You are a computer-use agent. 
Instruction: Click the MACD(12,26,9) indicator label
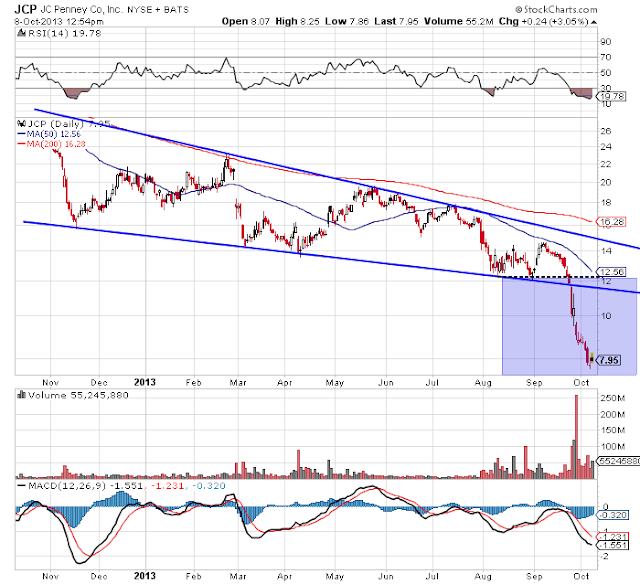click(67, 486)
